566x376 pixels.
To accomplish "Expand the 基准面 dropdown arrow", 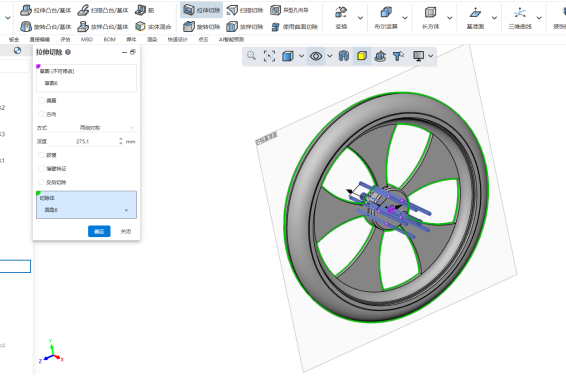I will (x=495, y=18).
